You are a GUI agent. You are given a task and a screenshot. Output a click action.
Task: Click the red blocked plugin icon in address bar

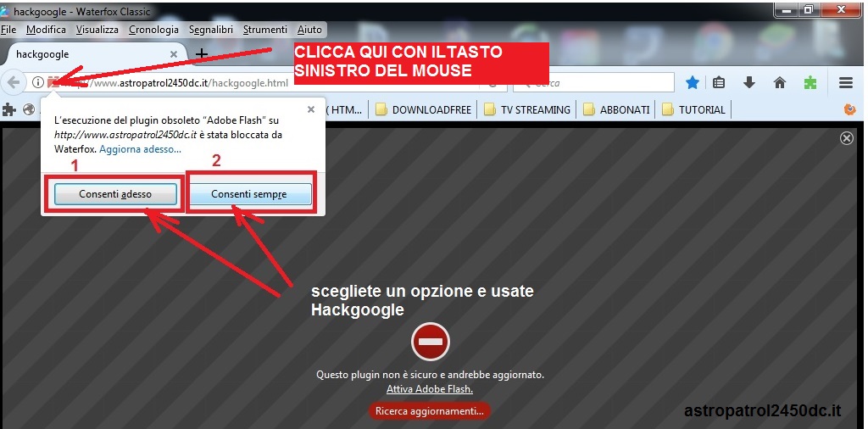[53, 83]
